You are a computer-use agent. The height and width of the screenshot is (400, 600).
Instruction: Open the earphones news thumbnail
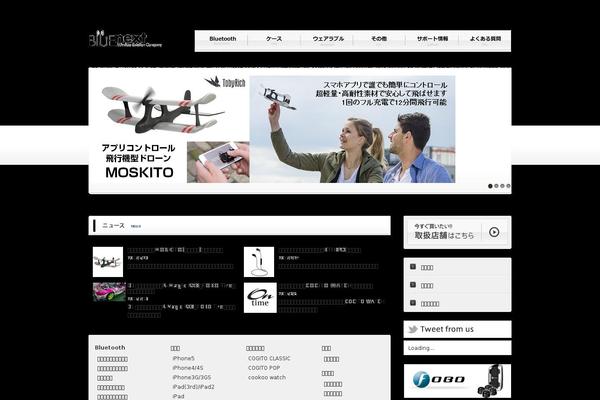click(259, 262)
